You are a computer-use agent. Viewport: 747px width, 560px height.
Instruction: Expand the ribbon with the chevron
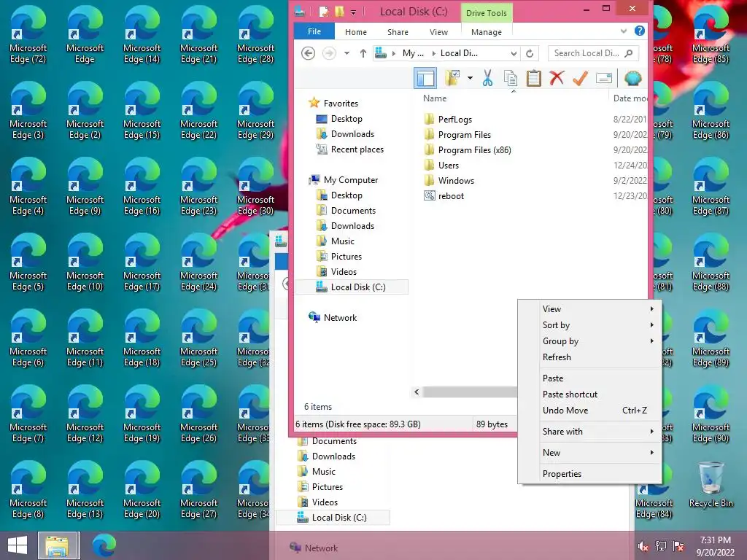[624, 31]
